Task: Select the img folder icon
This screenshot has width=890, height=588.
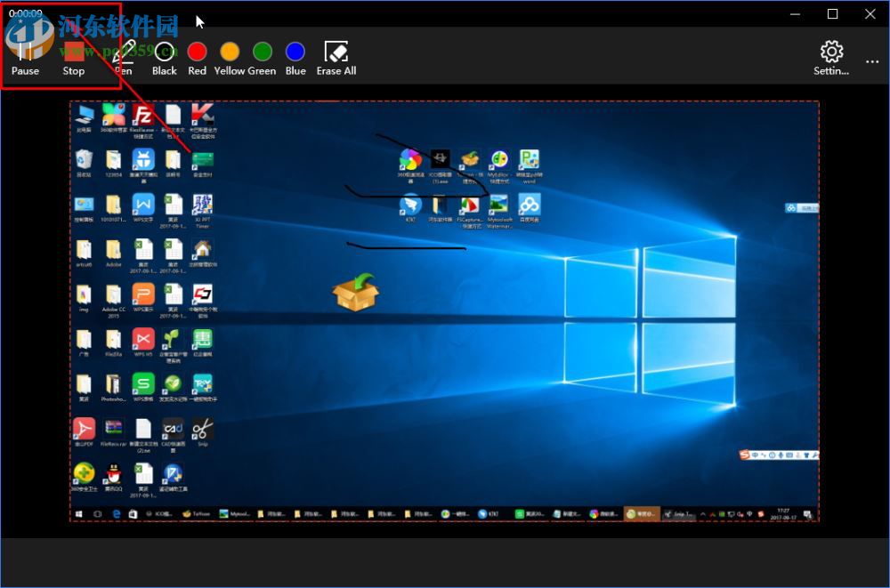Action: click(x=84, y=298)
